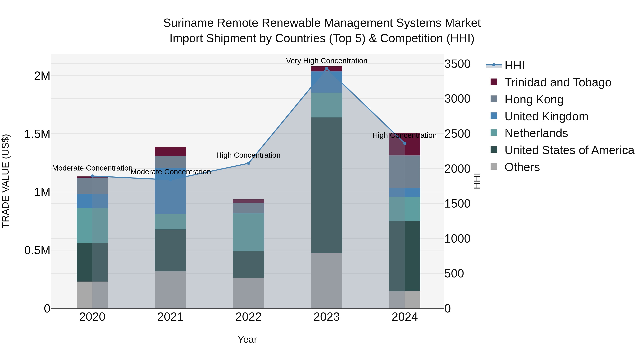Screen dimensions: 644x362
Task: Click the 'Moderate Concentration' label above 2020
Action: (92, 168)
